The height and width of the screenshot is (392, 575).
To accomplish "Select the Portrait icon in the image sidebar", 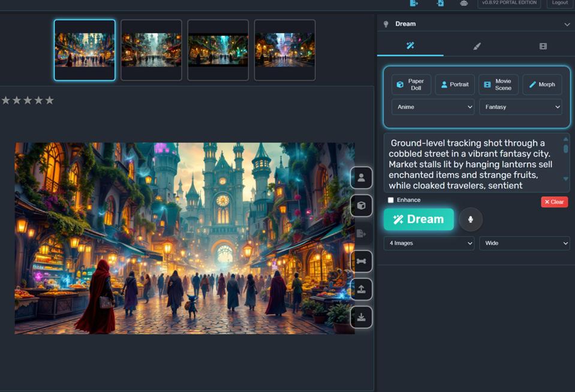I will pos(362,177).
